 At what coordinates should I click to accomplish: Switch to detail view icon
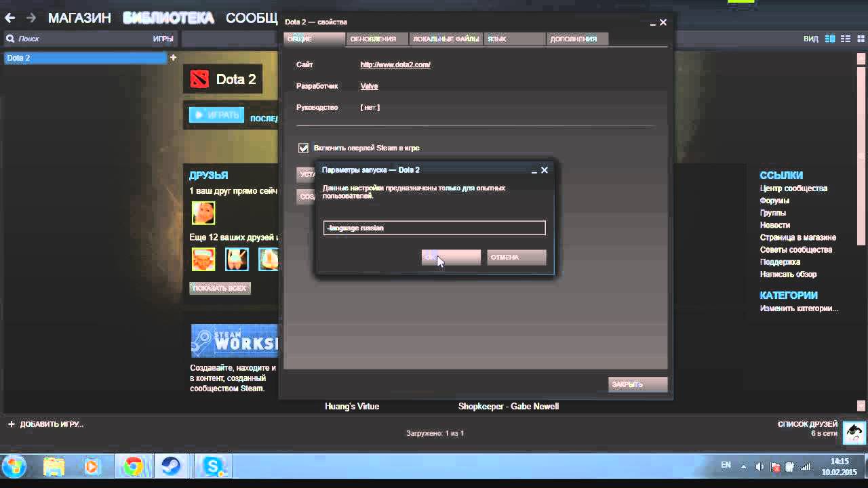tap(830, 39)
